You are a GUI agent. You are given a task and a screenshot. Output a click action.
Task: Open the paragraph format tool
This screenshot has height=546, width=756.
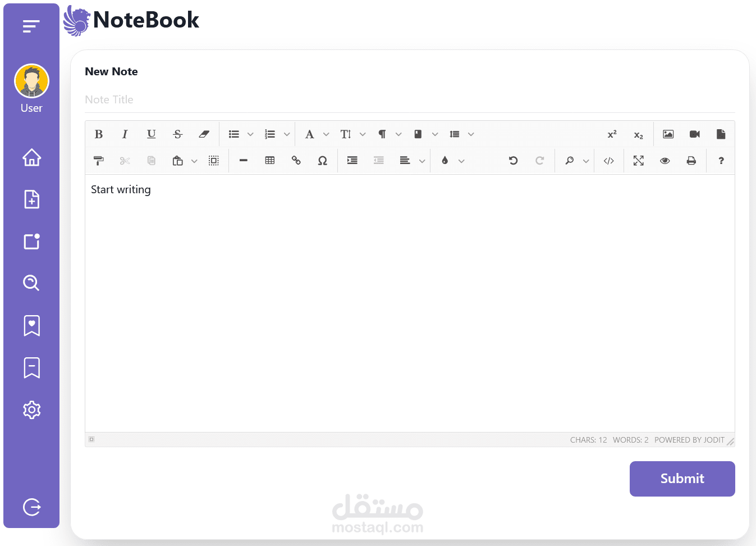point(382,134)
